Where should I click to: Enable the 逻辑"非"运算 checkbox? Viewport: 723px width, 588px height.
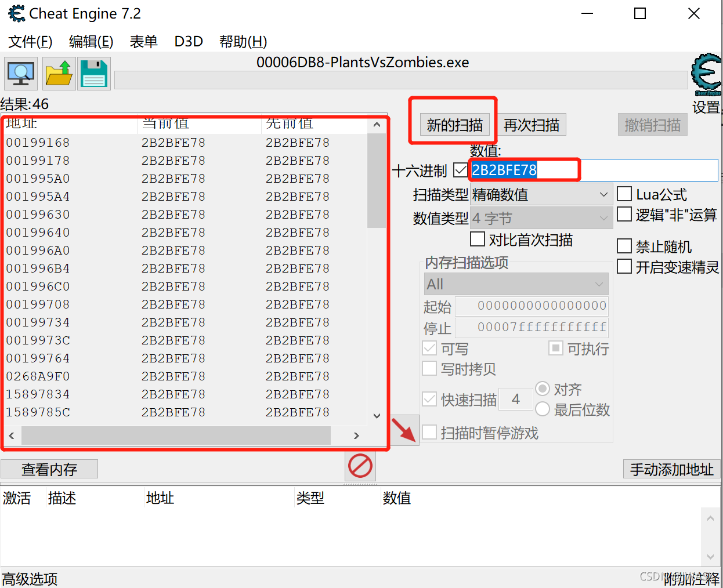coord(624,214)
